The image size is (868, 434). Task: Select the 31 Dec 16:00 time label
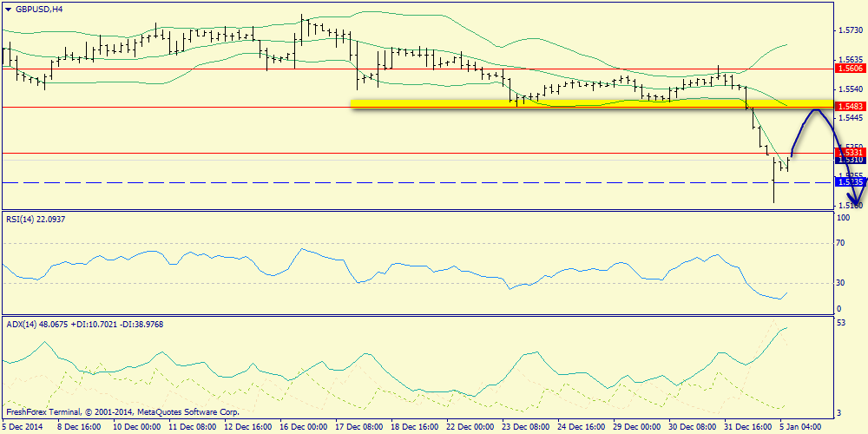pos(746,427)
